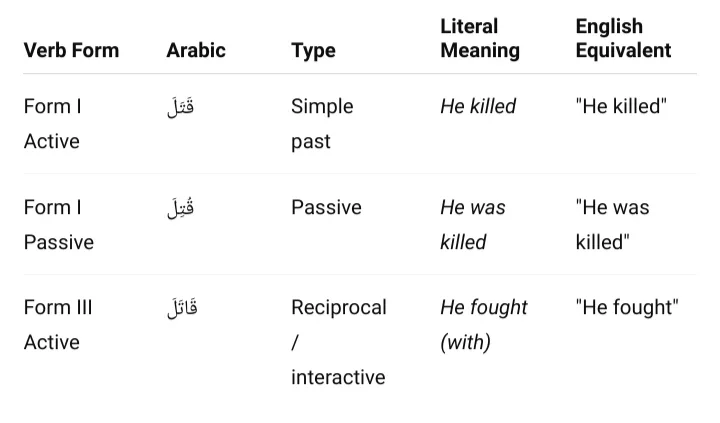720x423 pixels.
Task: Click the "Form III Active" row label
Action: pos(58,325)
